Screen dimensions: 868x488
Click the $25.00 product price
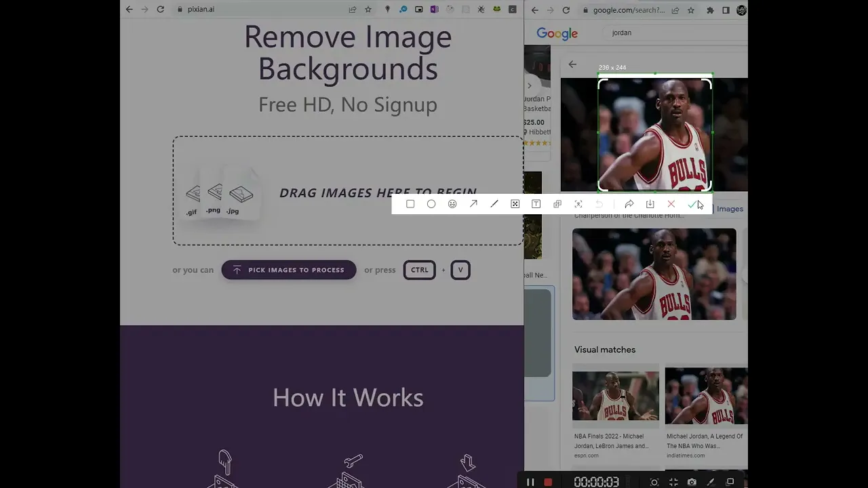pos(534,123)
